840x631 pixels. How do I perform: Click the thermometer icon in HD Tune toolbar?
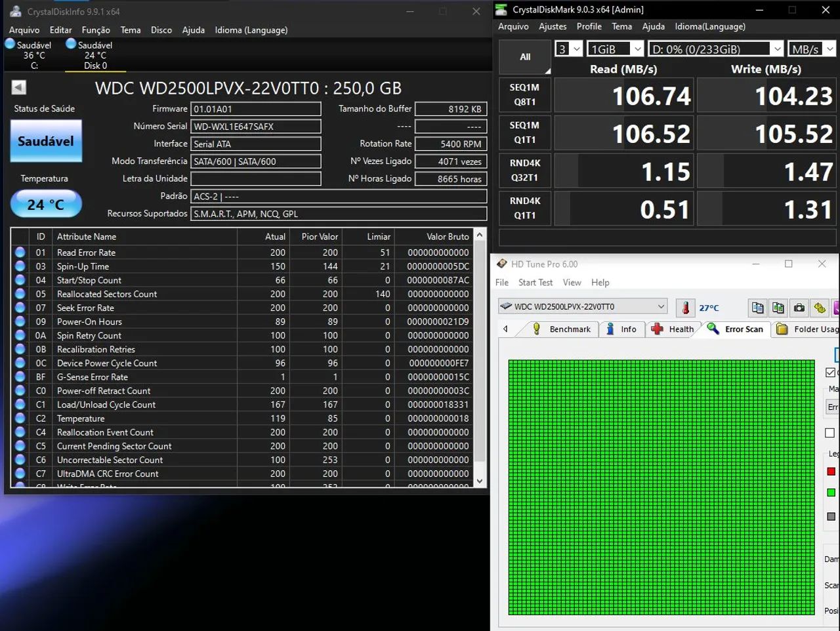(686, 307)
